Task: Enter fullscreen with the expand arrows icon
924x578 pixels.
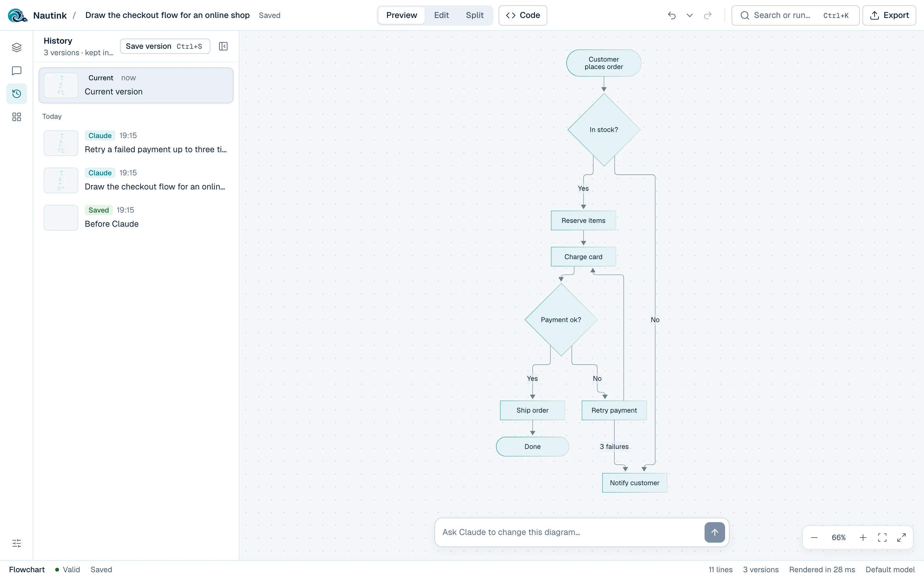Action: [x=902, y=538]
